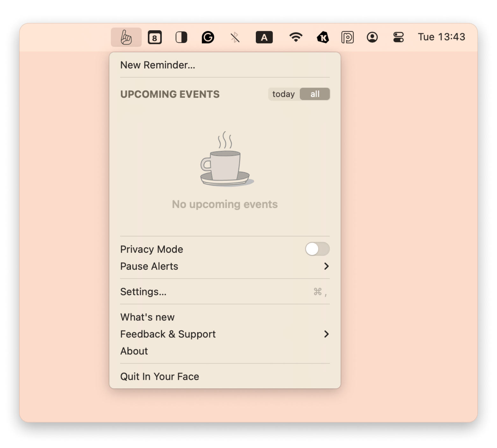Open the user account icon
Viewport: 497px width, 448px height.
[372, 37]
